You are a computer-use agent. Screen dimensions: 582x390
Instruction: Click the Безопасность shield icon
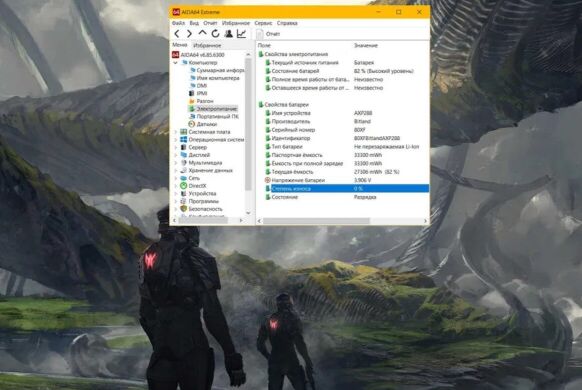pos(183,209)
